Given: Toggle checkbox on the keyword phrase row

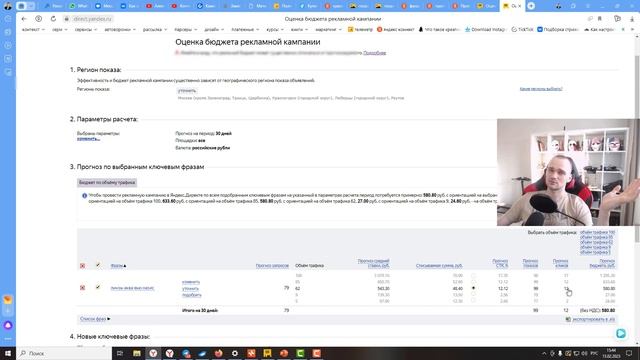Looking at the screenshot, I should click(98, 287).
